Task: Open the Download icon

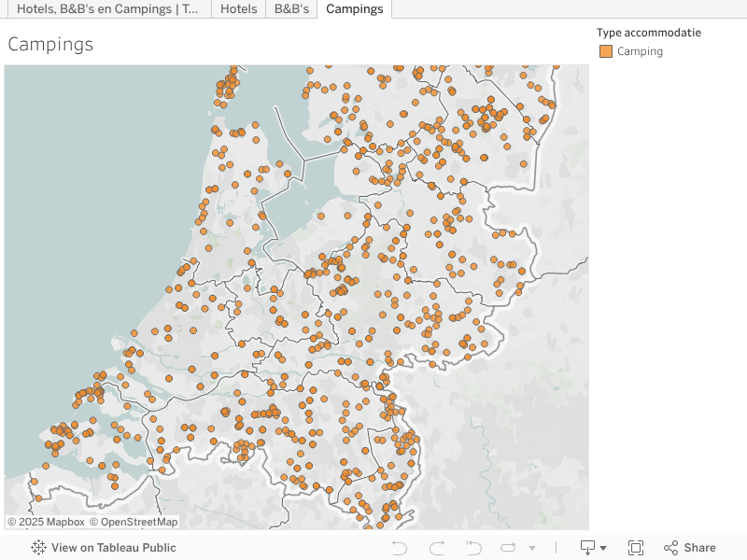Action: 587,548
